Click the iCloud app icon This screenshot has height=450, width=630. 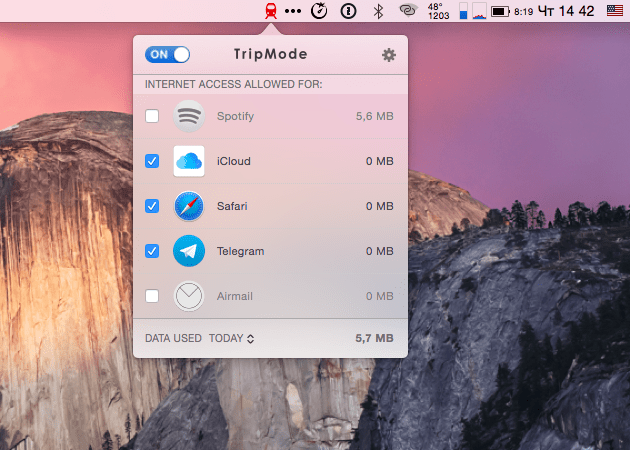(x=189, y=161)
